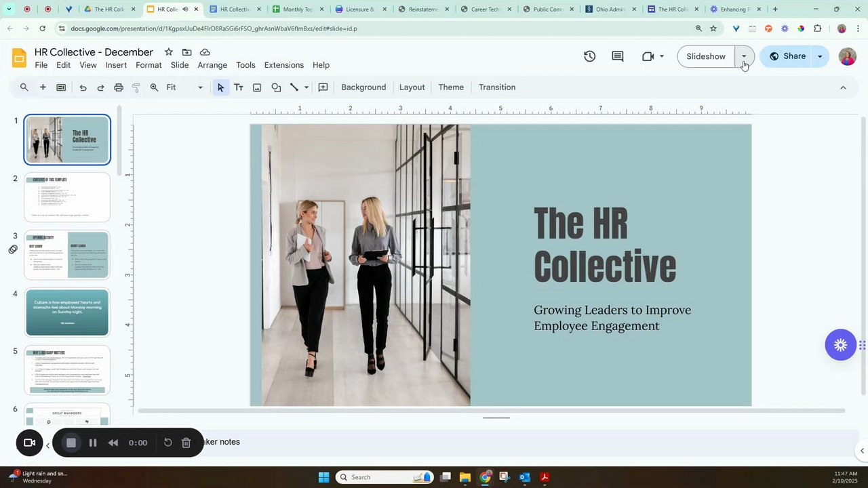Open Chrome tab search dropdown
The image size is (868, 488).
coord(9,9)
